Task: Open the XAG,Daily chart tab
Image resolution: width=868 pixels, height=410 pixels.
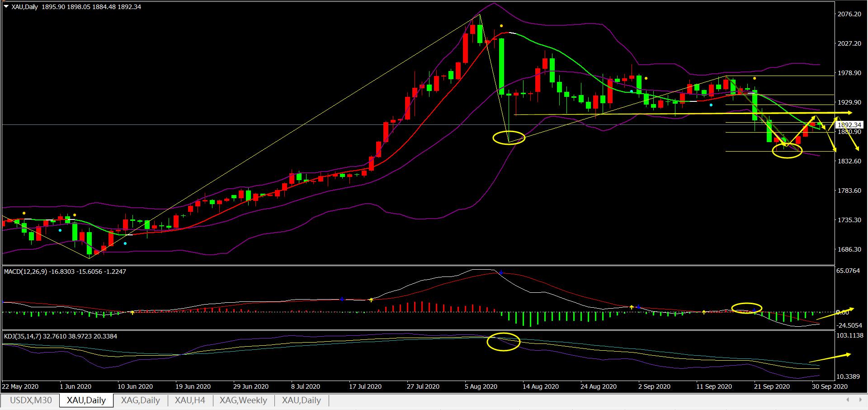Action: [x=140, y=400]
